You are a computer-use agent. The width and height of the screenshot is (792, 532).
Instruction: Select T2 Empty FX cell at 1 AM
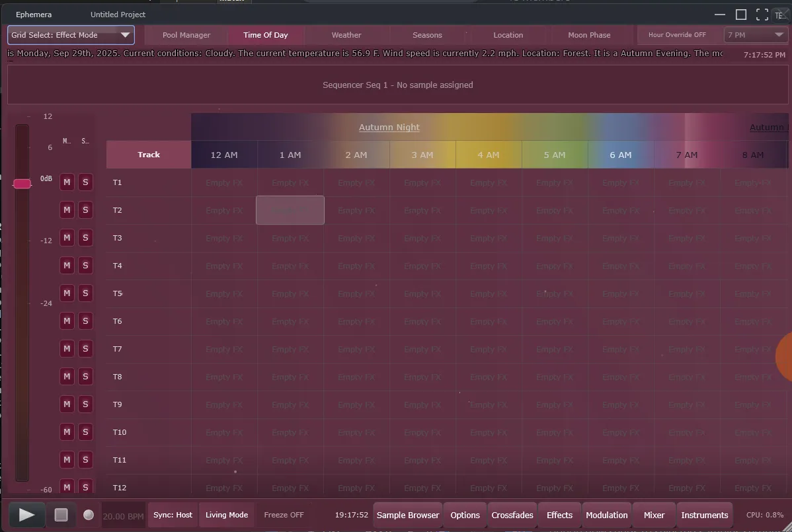pos(290,210)
